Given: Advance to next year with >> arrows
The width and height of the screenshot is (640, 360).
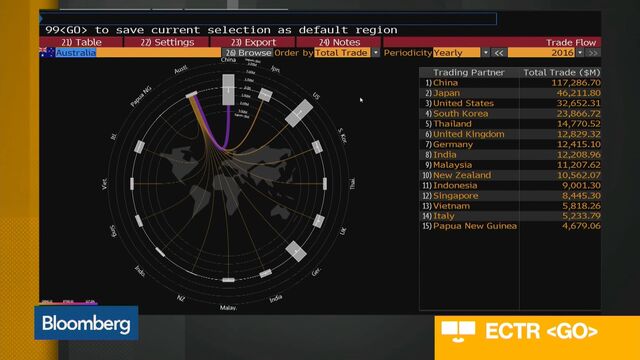Looking at the screenshot, I should (x=593, y=53).
